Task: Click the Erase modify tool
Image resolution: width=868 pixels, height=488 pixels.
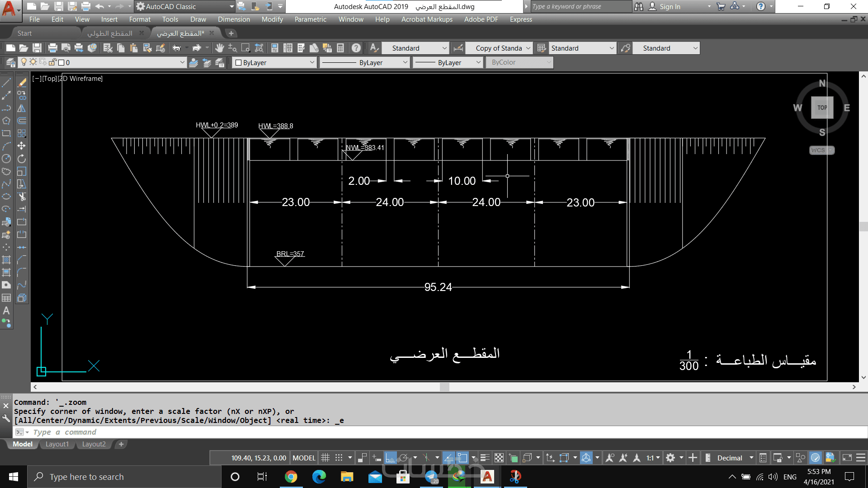Action: coord(21,83)
